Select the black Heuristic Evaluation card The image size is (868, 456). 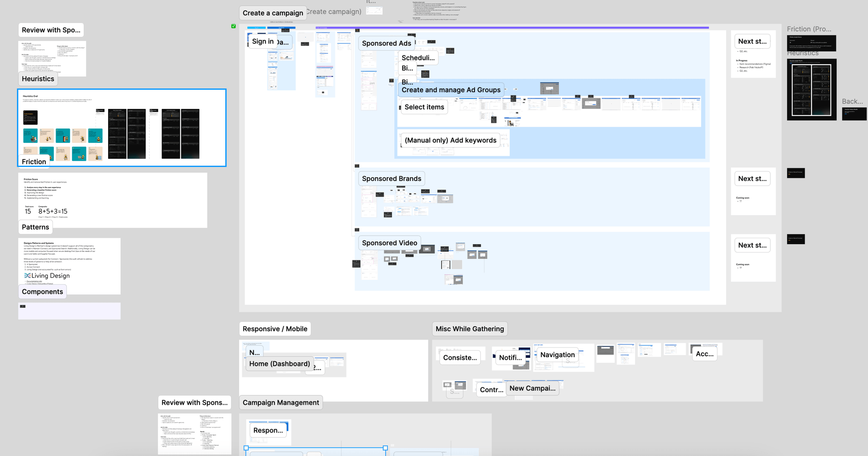pyautogui.click(x=30, y=117)
